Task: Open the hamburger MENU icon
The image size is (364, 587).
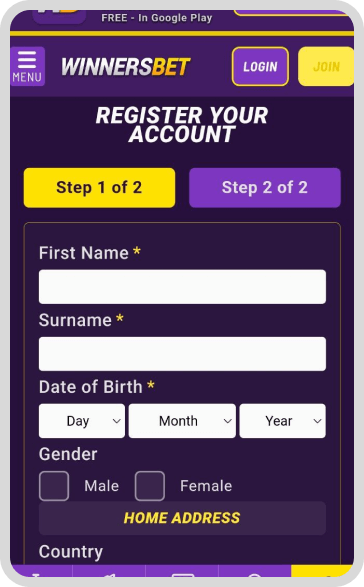Action: pyautogui.click(x=27, y=66)
